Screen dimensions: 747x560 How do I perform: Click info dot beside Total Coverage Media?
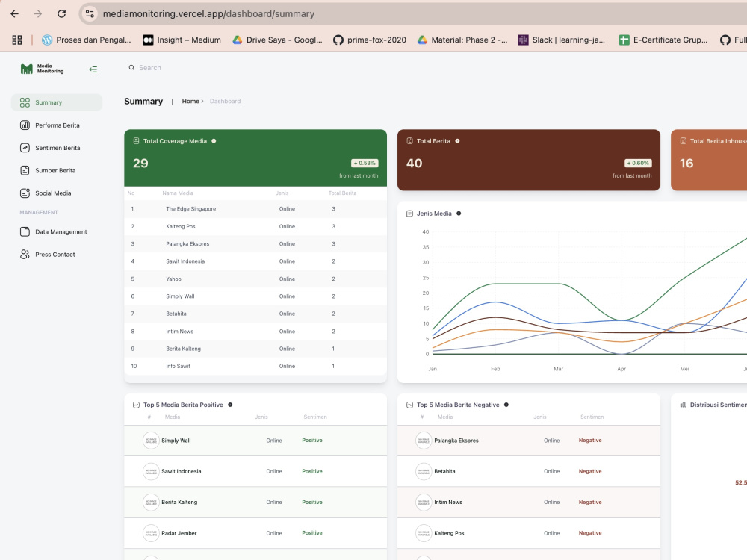214,141
